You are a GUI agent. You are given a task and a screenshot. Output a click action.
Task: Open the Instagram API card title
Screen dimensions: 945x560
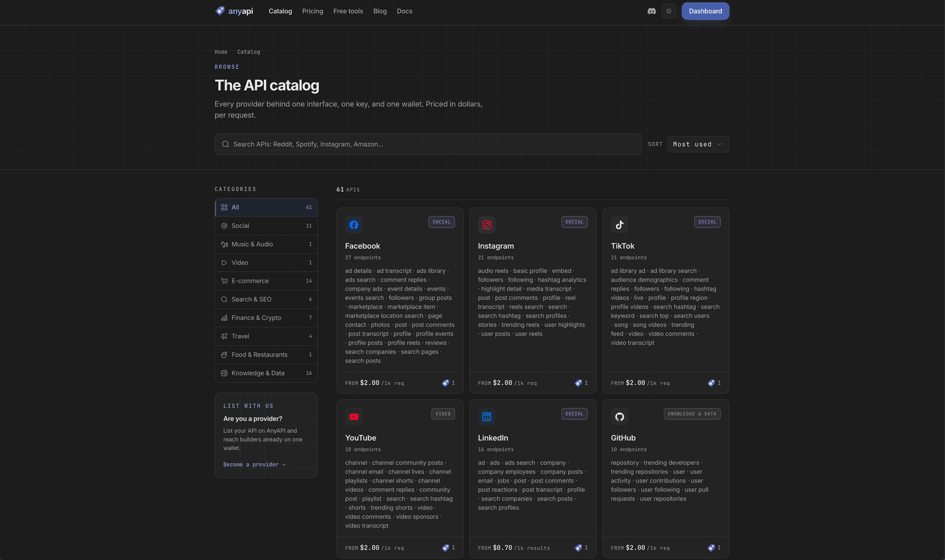click(x=496, y=246)
